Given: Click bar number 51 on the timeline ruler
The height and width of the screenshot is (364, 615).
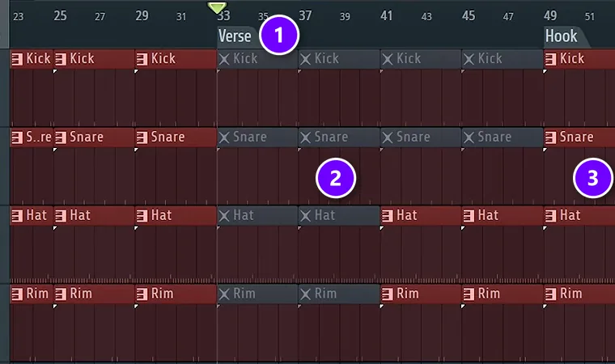Looking at the screenshot, I should 589,16.
